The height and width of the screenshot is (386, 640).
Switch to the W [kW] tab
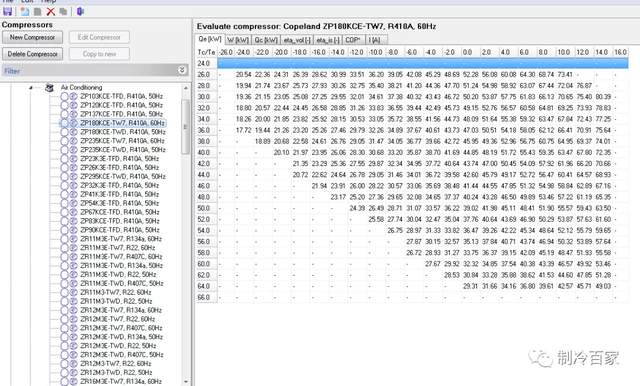pos(238,40)
